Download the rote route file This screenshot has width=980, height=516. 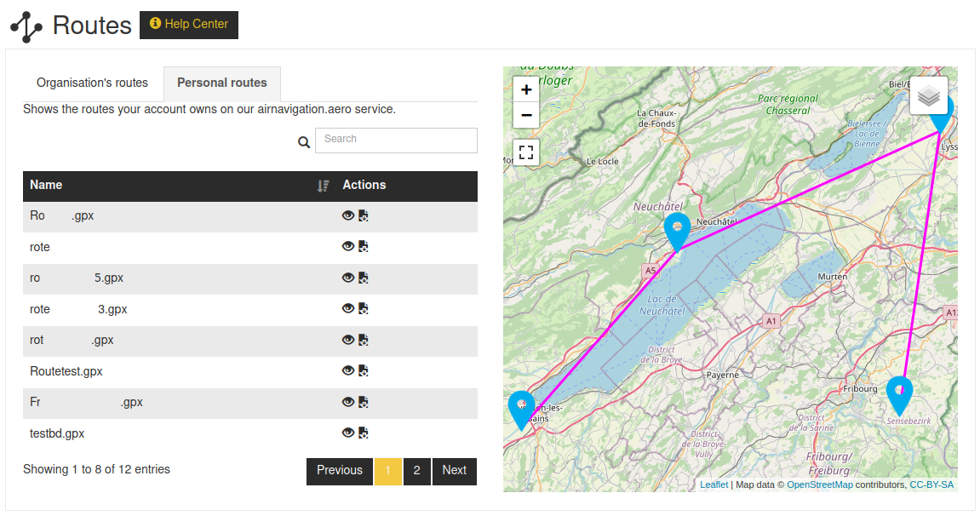tap(363, 246)
